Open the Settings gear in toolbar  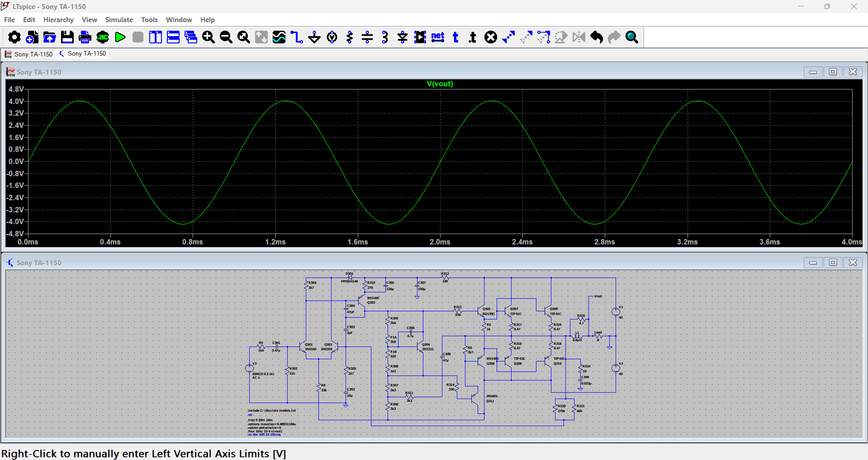14,37
